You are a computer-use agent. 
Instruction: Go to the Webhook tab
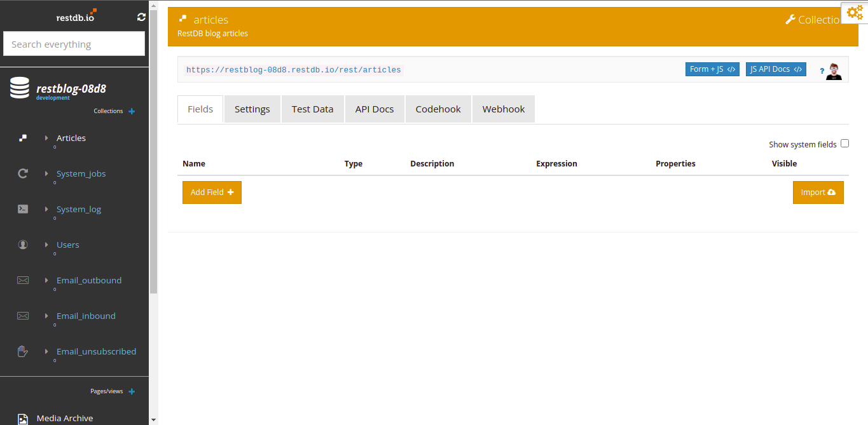[504, 109]
